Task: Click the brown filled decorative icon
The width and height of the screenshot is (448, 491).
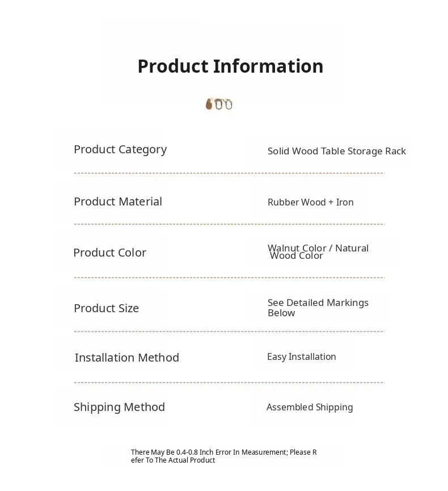Action: [x=209, y=104]
